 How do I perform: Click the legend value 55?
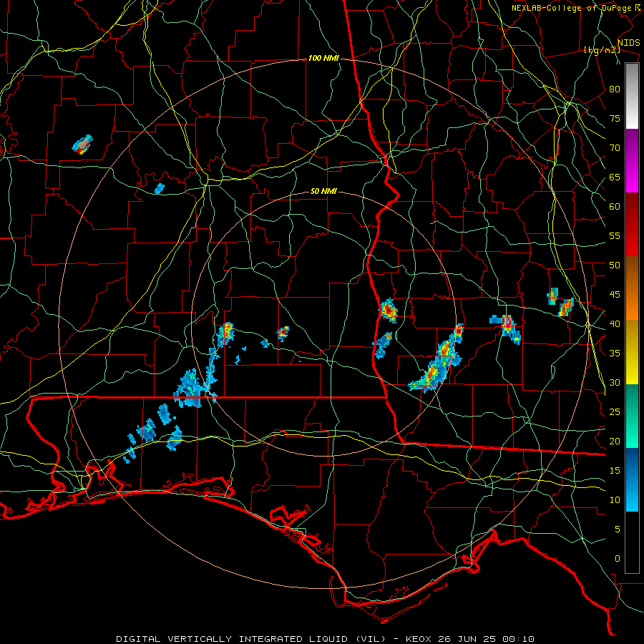[615, 236]
